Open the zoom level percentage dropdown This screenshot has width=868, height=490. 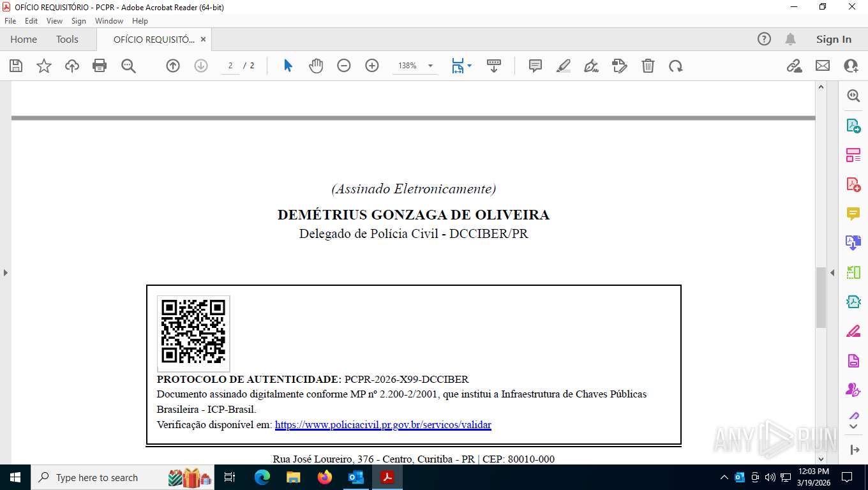430,66
